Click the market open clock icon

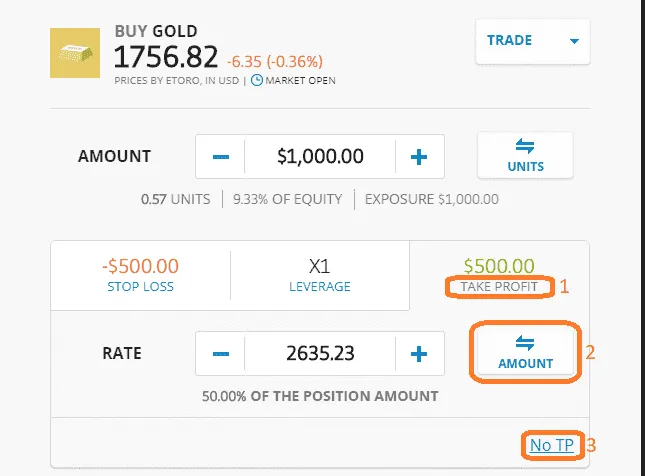256,80
